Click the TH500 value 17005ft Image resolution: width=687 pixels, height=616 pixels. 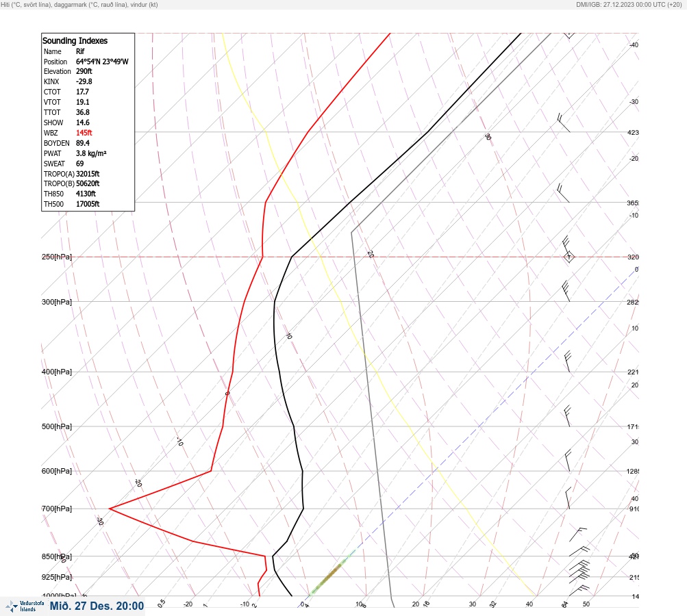(88, 204)
